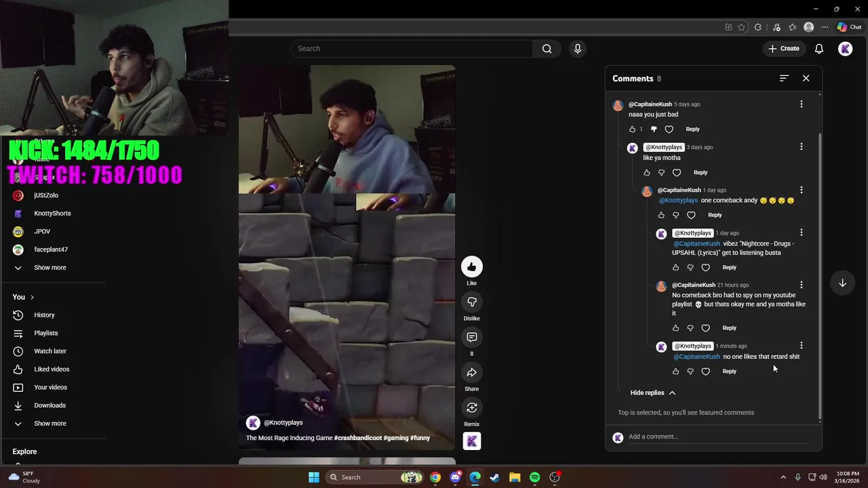Image resolution: width=868 pixels, height=488 pixels.
Task: Click the YouTube search magnifier button
Action: coord(547,49)
